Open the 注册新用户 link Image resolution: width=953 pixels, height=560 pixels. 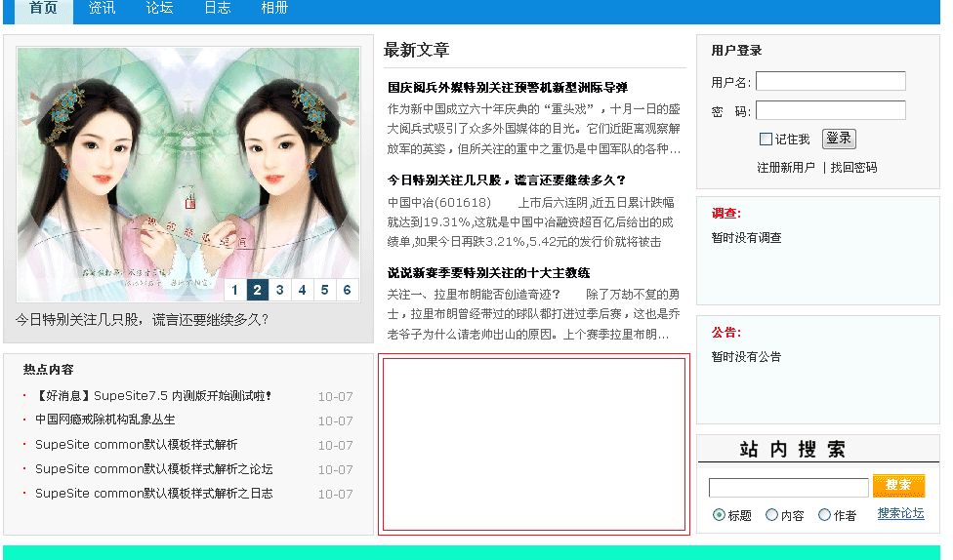click(786, 168)
